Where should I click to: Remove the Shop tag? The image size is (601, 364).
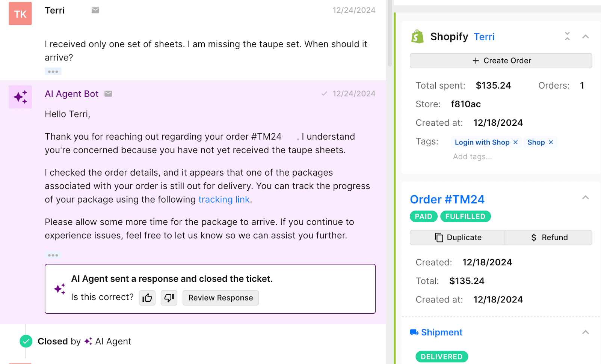(x=551, y=142)
